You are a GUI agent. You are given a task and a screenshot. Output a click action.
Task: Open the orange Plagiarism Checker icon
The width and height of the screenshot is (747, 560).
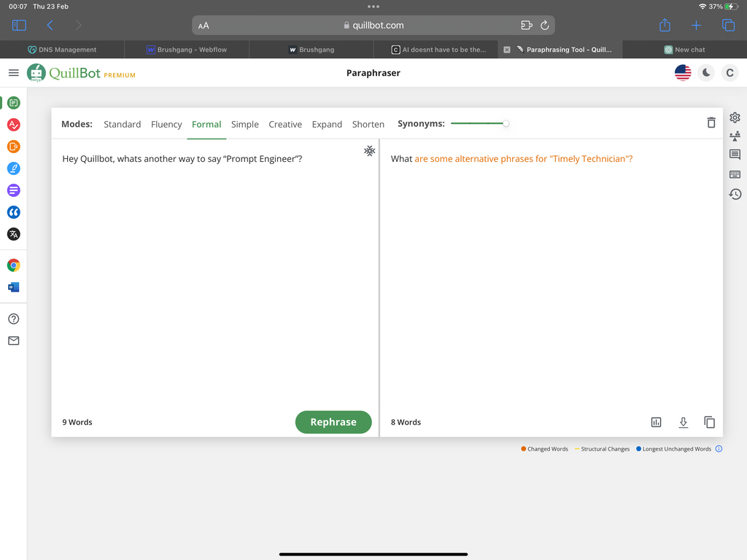coord(14,147)
